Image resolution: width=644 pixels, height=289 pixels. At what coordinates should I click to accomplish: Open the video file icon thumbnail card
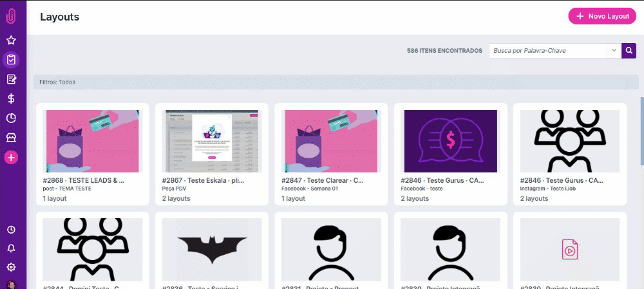tap(570, 250)
